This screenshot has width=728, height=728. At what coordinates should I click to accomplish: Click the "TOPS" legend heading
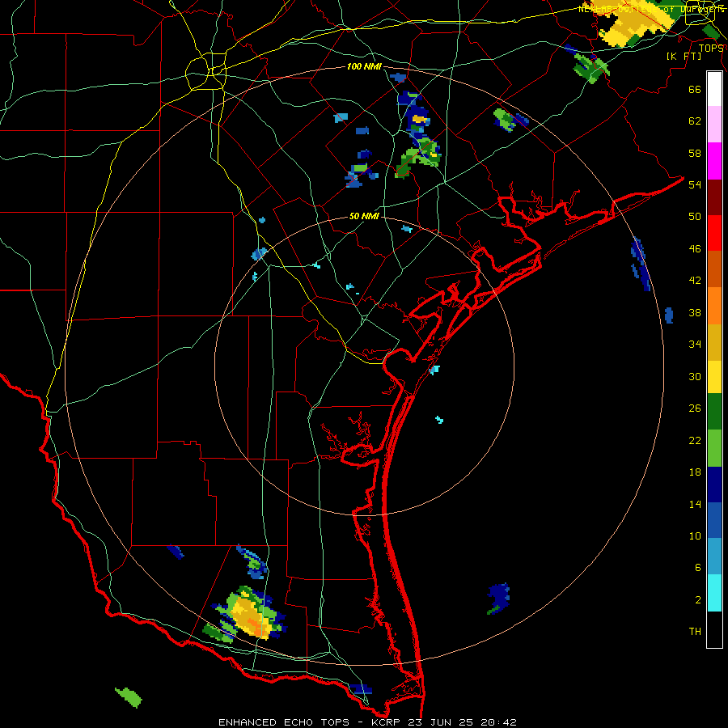711,48
